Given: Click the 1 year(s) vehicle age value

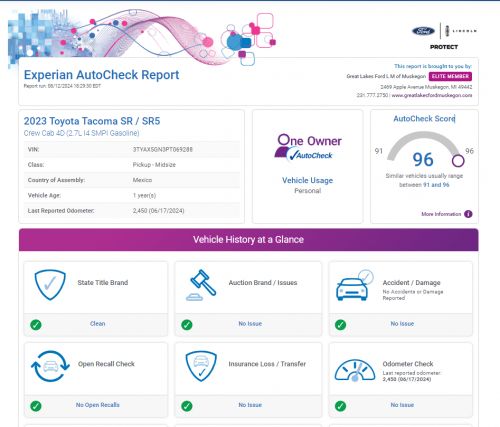Looking at the screenshot, I should (x=144, y=195).
